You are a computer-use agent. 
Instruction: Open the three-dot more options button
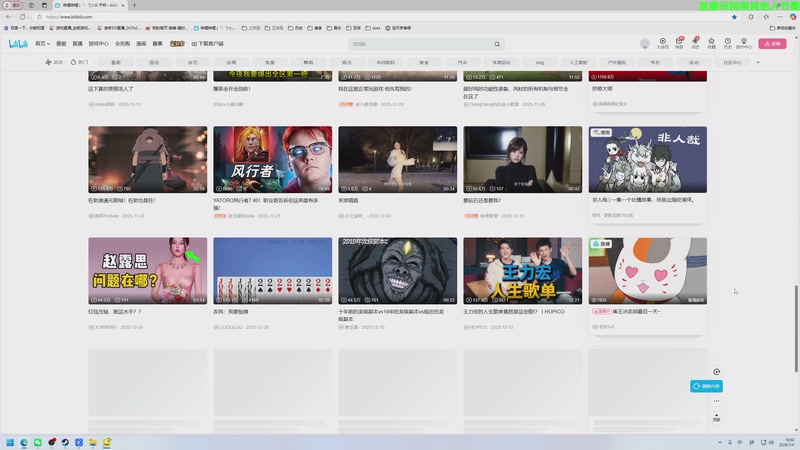pos(716,401)
